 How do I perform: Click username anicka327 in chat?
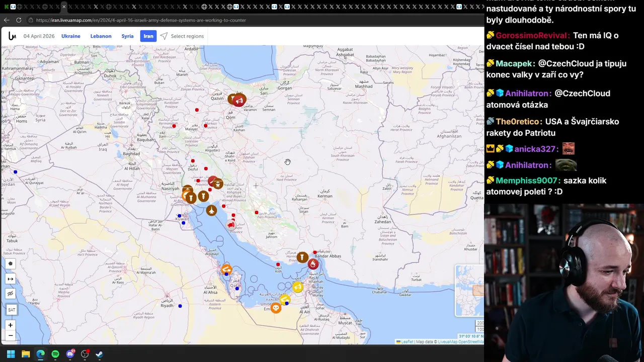(x=536, y=149)
